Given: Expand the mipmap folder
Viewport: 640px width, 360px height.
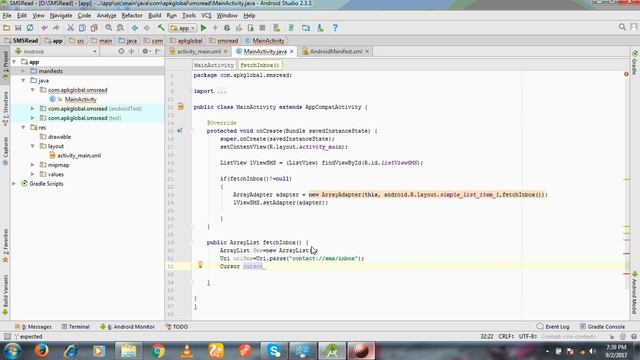Looking at the screenshot, I should tap(33, 165).
